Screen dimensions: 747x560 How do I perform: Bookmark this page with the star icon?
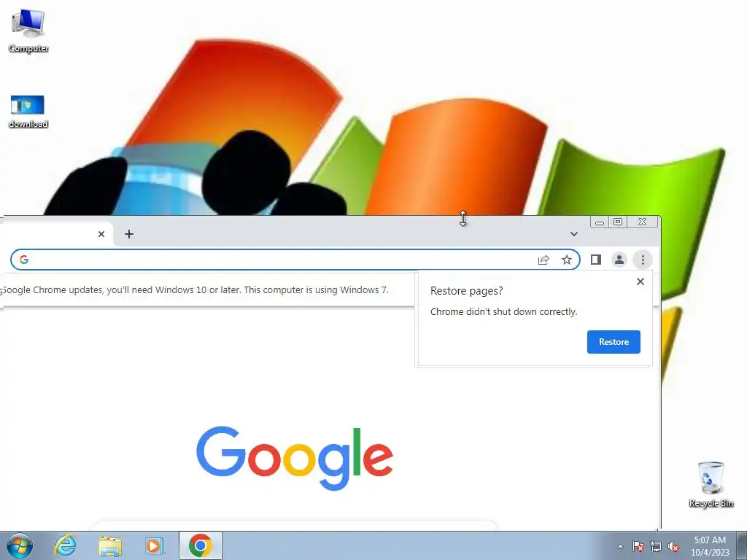click(x=566, y=260)
